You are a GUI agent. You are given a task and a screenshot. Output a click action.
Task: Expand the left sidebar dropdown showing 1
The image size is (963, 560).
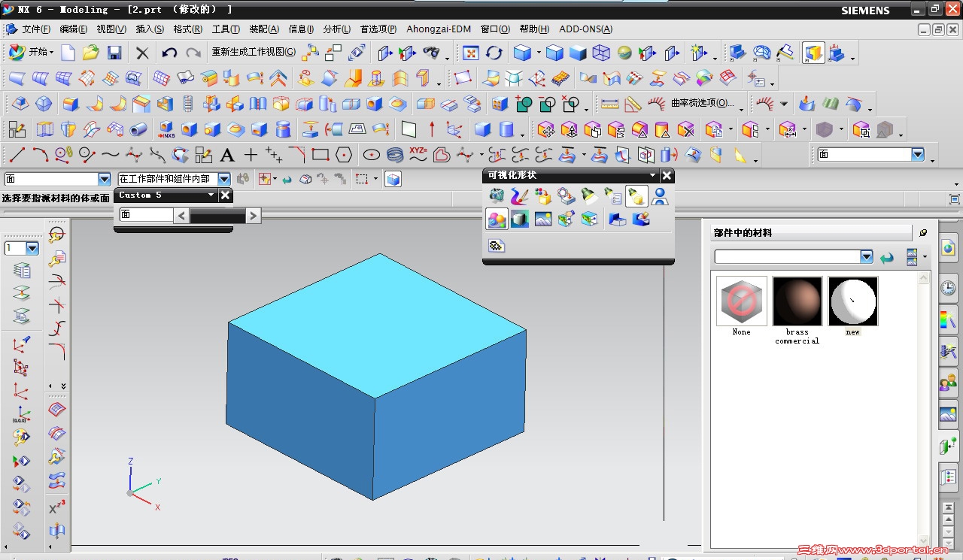coord(32,248)
